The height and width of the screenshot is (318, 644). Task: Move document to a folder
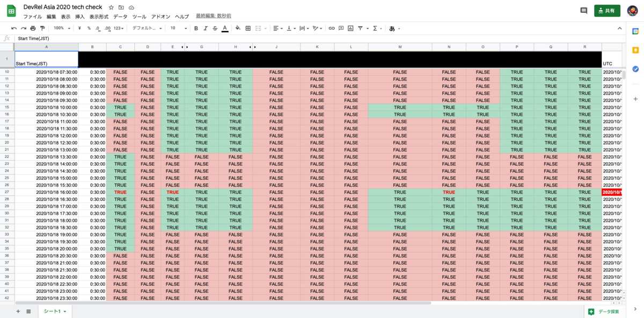(121, 8)
